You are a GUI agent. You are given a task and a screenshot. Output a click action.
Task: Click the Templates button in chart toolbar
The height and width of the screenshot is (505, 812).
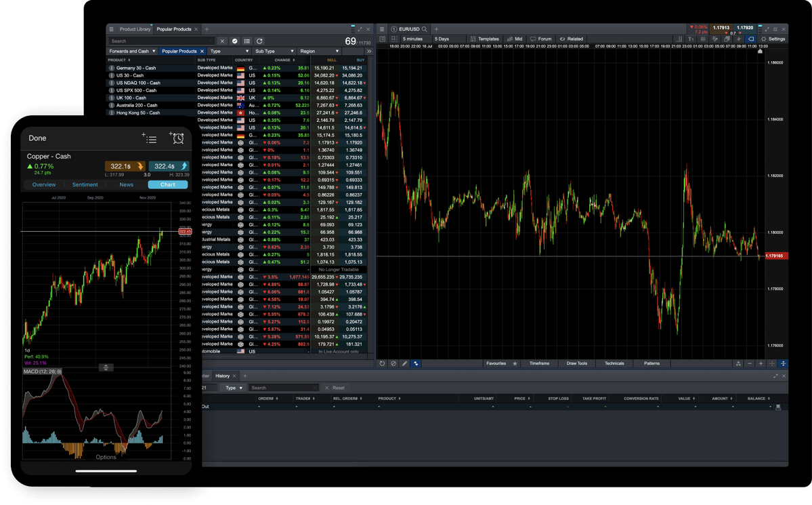click(x=484, y=39)
